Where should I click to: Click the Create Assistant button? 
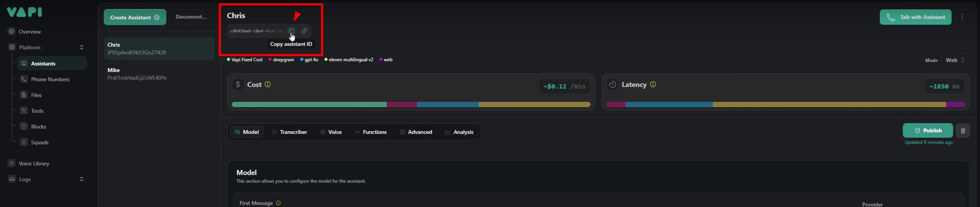135,17
